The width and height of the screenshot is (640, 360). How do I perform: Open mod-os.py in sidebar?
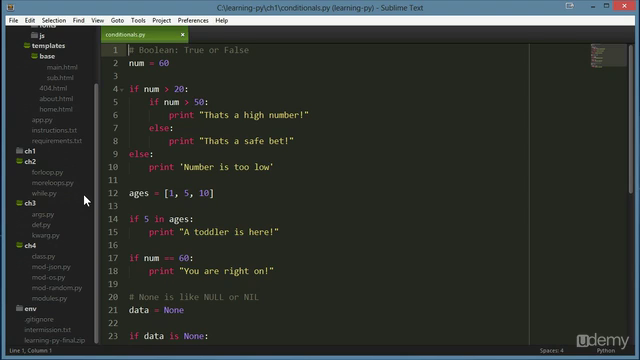click(x=48, y=278)
